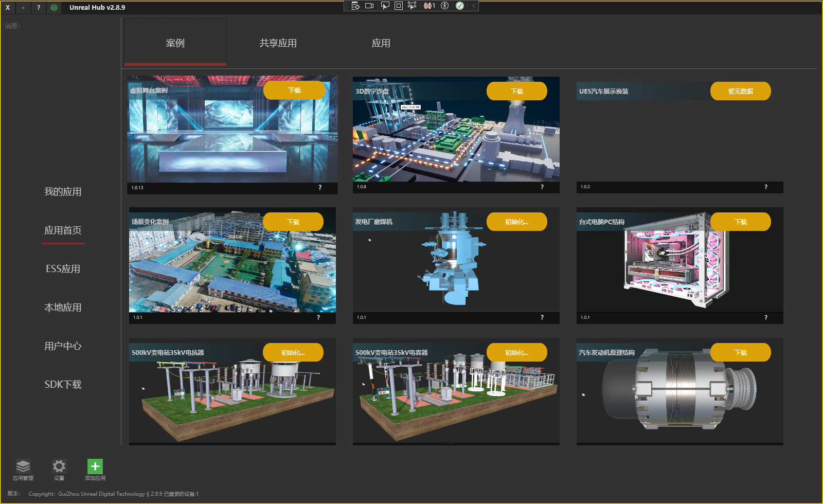823x504 pixels.
Task: Open accessibility options via the person icon
Action: click(444, 6)
